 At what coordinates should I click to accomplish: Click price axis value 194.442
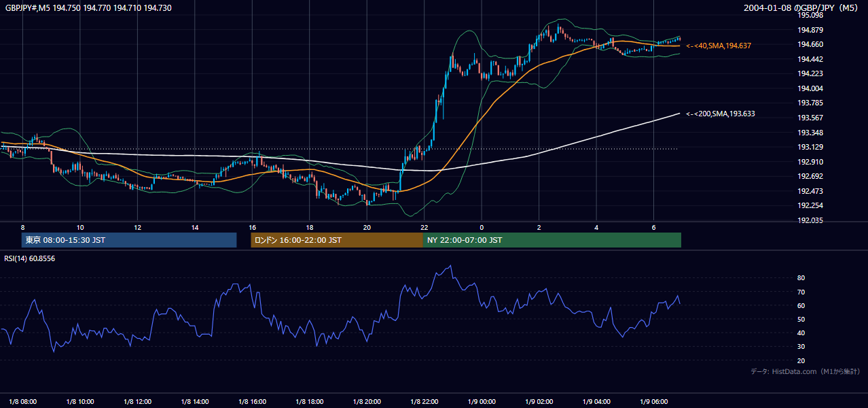tap(810, 59)
